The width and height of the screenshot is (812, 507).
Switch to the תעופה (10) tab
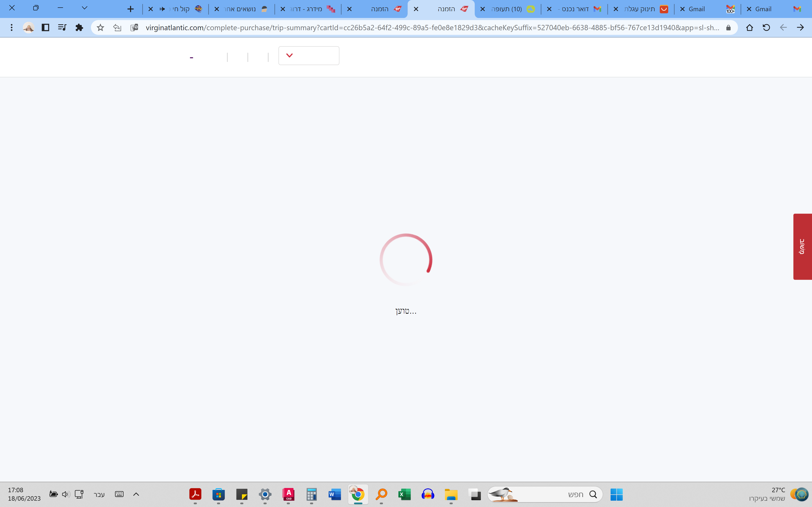tap(507, 9)
